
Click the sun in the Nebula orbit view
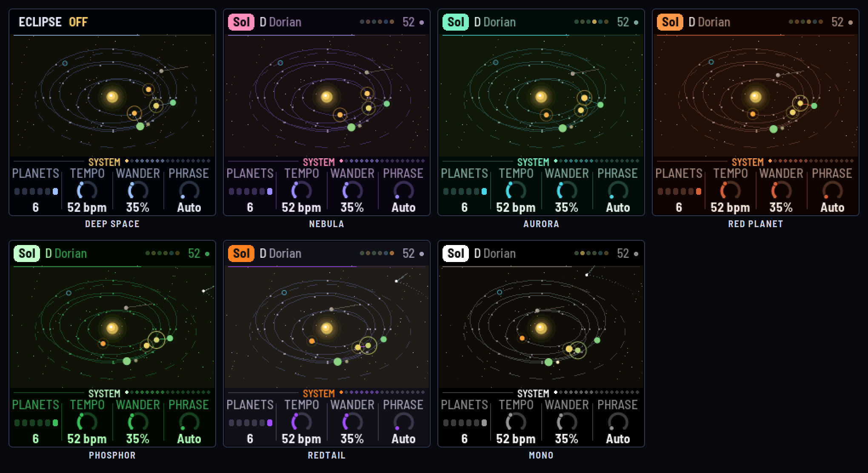[327, 97]
